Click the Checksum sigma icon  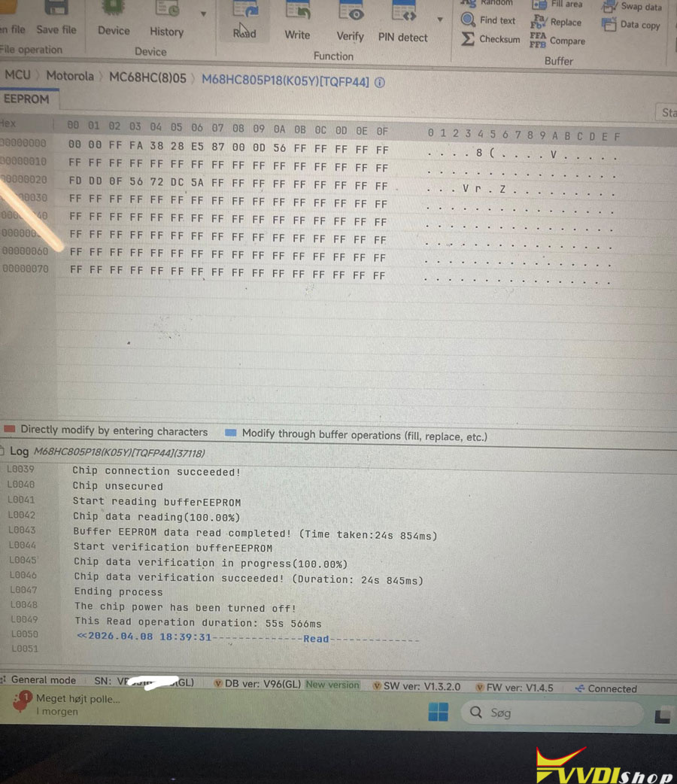point(468,39)
